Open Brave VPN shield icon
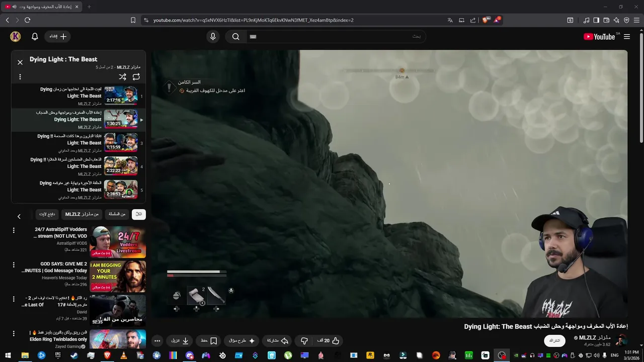 click(x=626, y=20)
